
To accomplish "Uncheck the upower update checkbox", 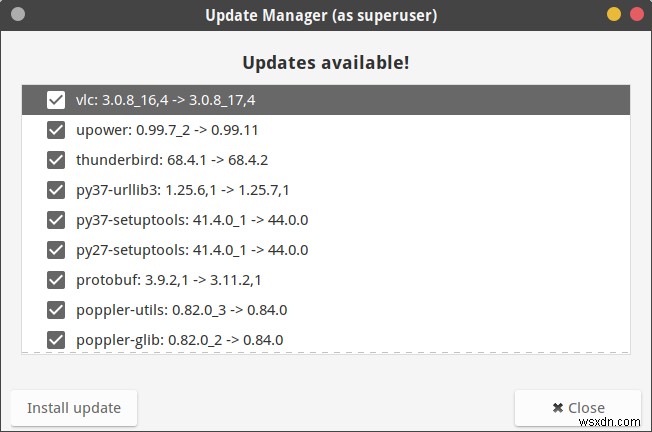I will coord(56,130).
